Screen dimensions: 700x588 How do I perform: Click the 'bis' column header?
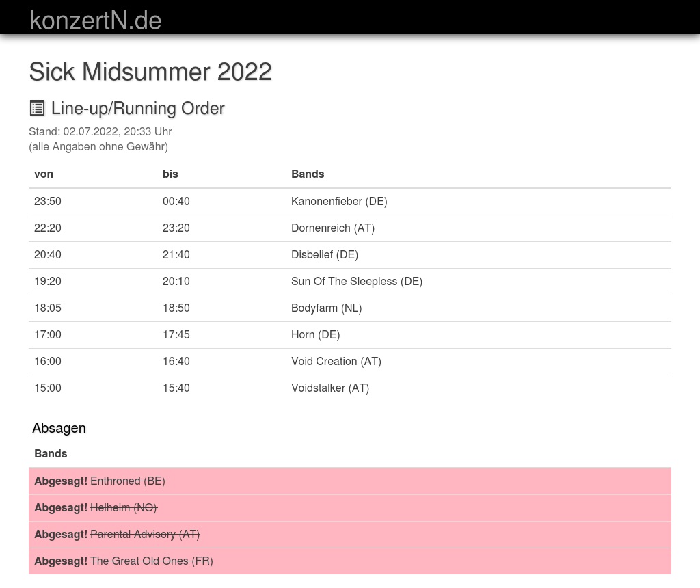coord(170,174)
